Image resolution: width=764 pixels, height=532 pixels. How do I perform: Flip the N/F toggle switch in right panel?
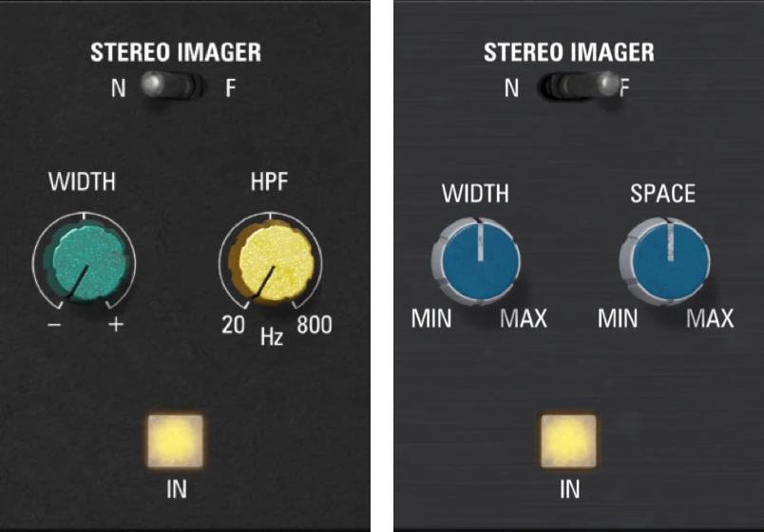click(579, 85)
